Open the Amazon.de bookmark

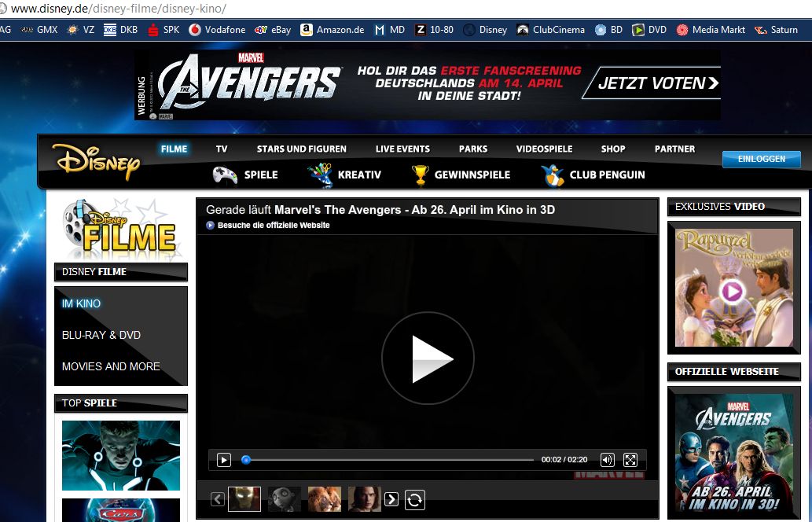(x=333, y=30)
